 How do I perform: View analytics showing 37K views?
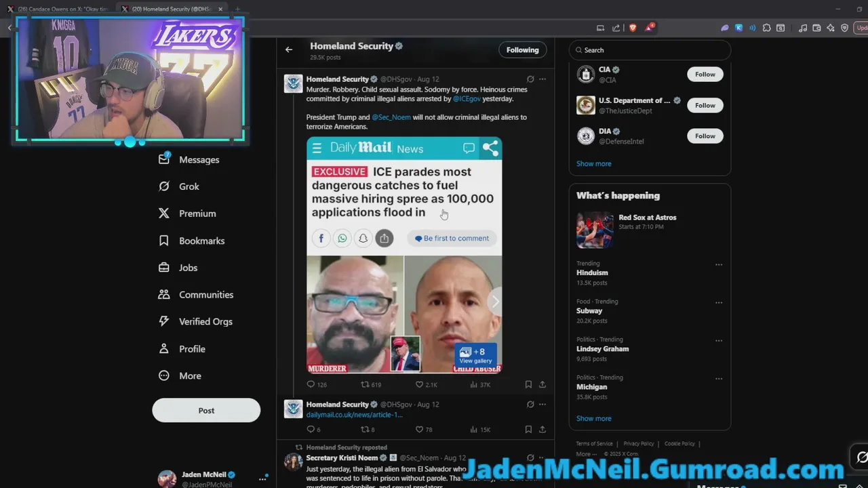click(x=480, y=384)
